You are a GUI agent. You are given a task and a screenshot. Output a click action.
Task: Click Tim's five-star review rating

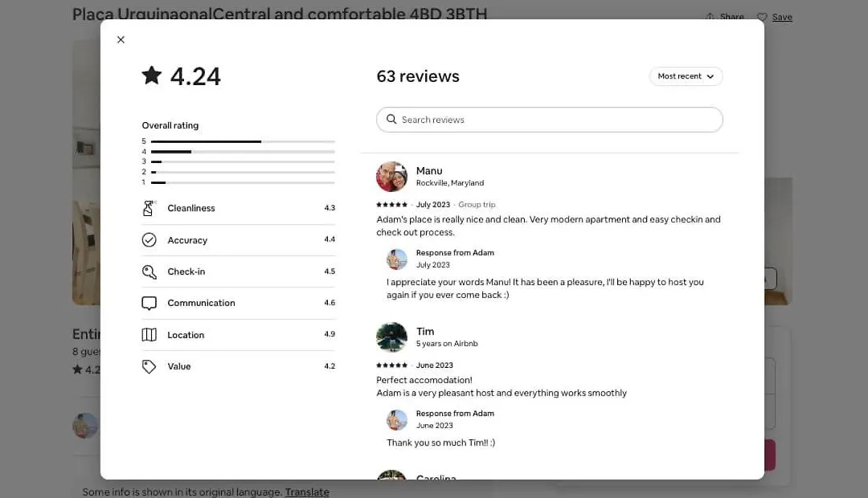(x=392, y=365)
